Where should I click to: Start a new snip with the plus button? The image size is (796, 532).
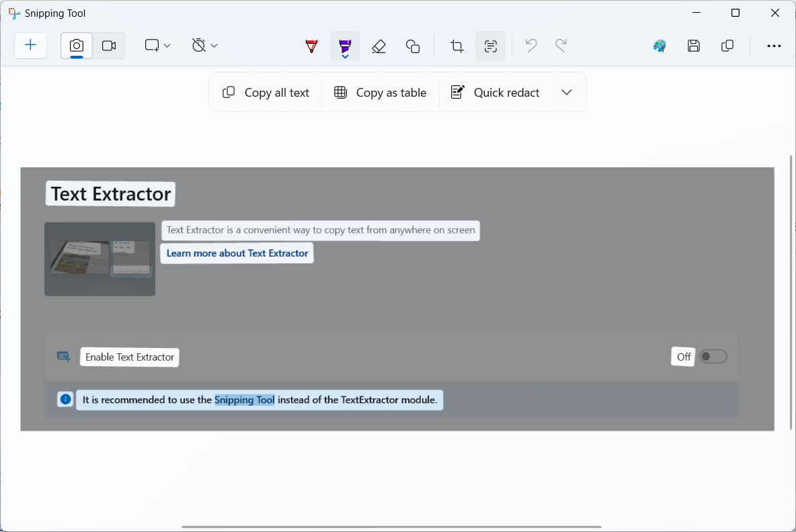(x=30, y=46)
